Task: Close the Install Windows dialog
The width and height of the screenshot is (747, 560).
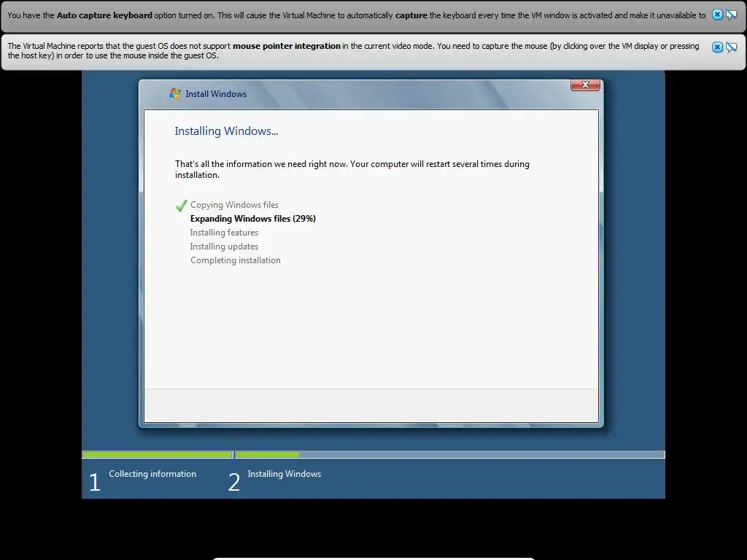Action: point(585,85)
